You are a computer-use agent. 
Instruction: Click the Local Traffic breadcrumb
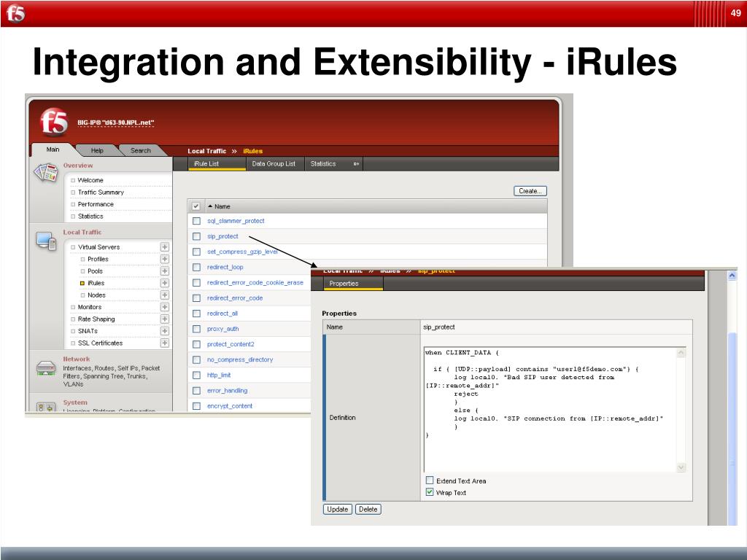[206, 151]
